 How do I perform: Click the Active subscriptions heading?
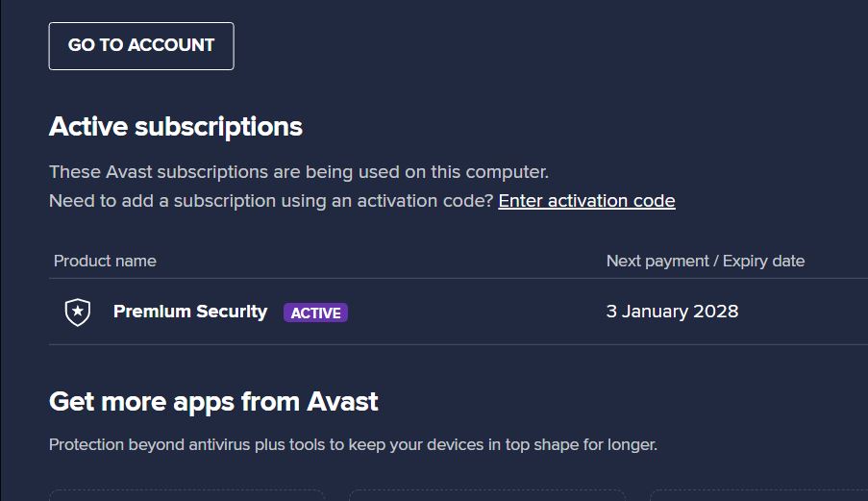[x=176, y=127]
